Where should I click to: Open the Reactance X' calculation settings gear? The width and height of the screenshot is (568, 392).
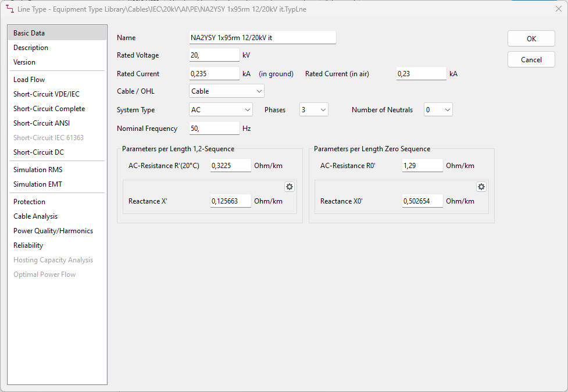[x=289, y=187]
